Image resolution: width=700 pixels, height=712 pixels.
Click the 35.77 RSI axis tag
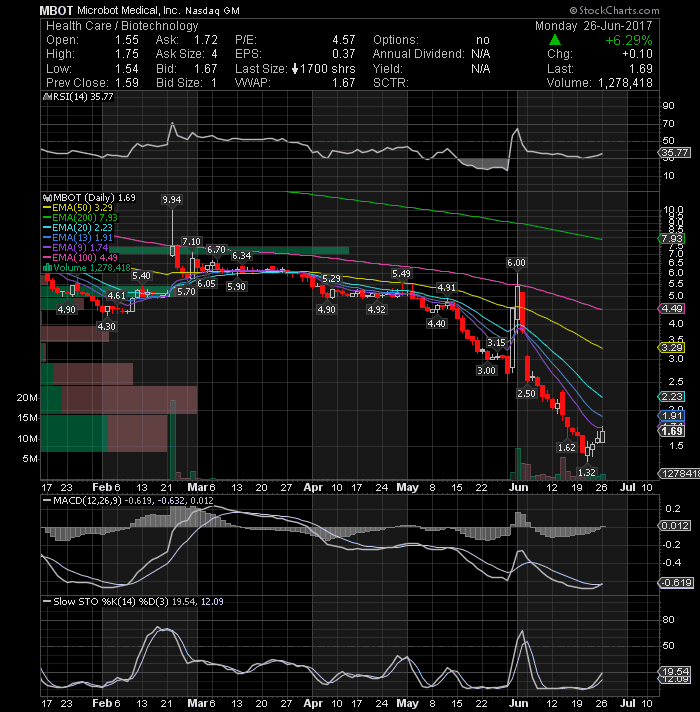[675, 153]
